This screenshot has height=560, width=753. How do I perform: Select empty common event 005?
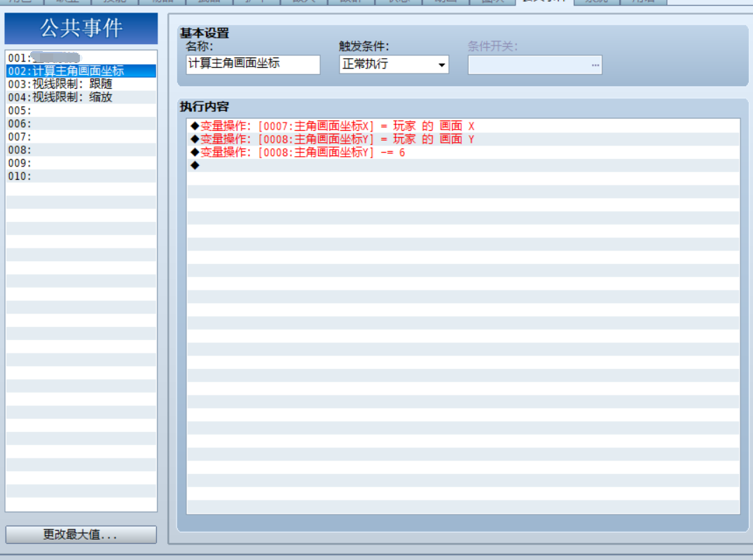click(81, 111)
